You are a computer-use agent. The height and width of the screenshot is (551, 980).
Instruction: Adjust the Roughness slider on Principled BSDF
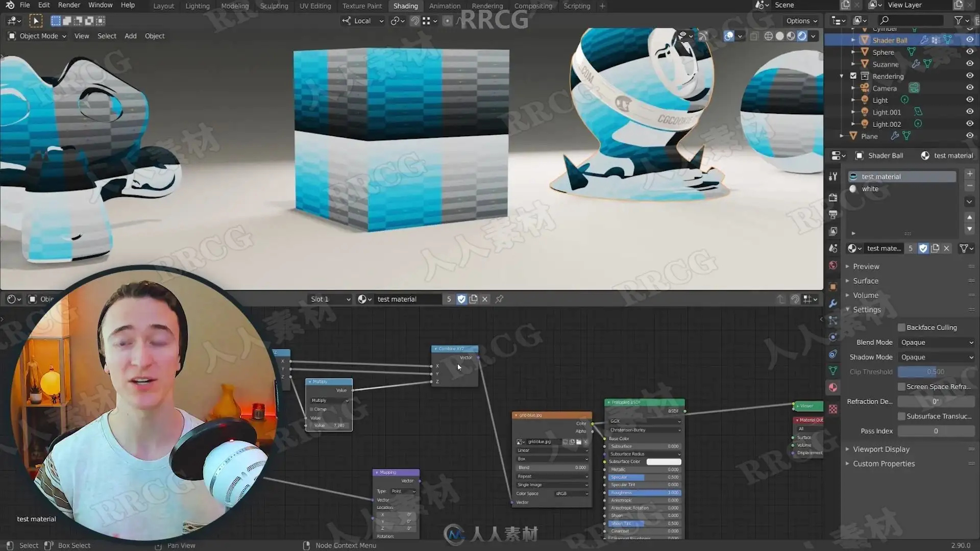click(644, 493)
